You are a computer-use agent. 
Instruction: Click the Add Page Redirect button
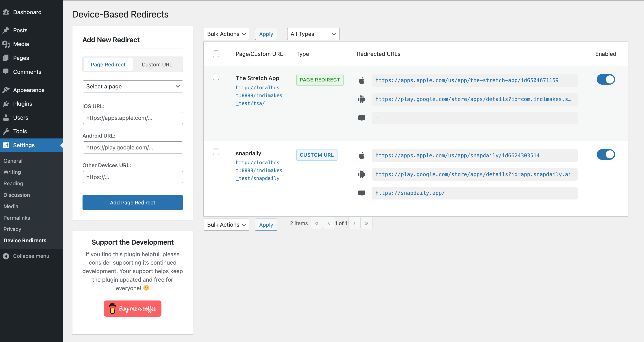pos(133,202)
